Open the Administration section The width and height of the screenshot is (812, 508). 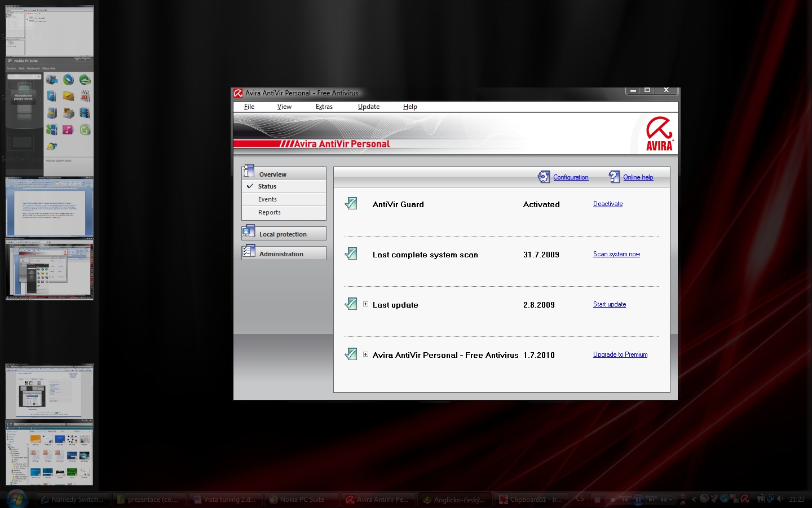pyautogui.click(x=284, y=253)
